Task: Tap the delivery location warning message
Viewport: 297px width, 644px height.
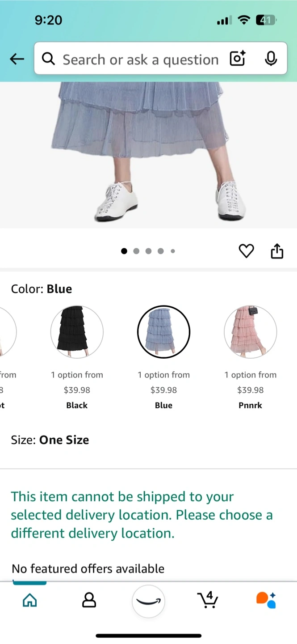Action: pyautogui.click(x=142, y=515)
